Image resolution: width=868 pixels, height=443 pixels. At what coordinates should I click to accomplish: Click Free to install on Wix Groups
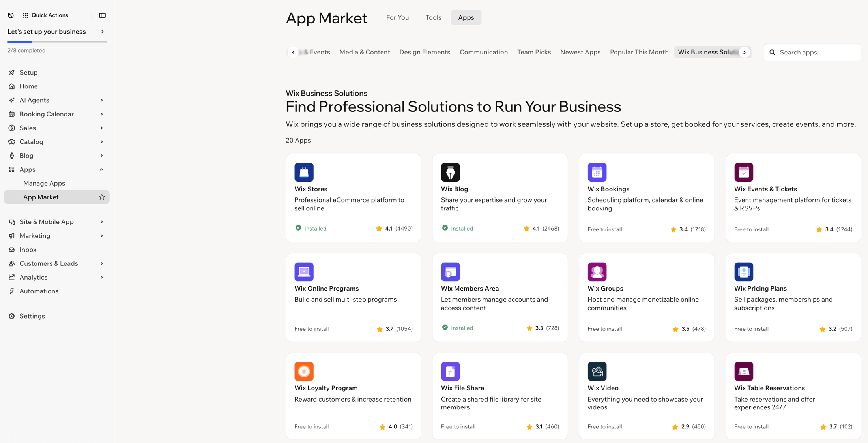604,329
